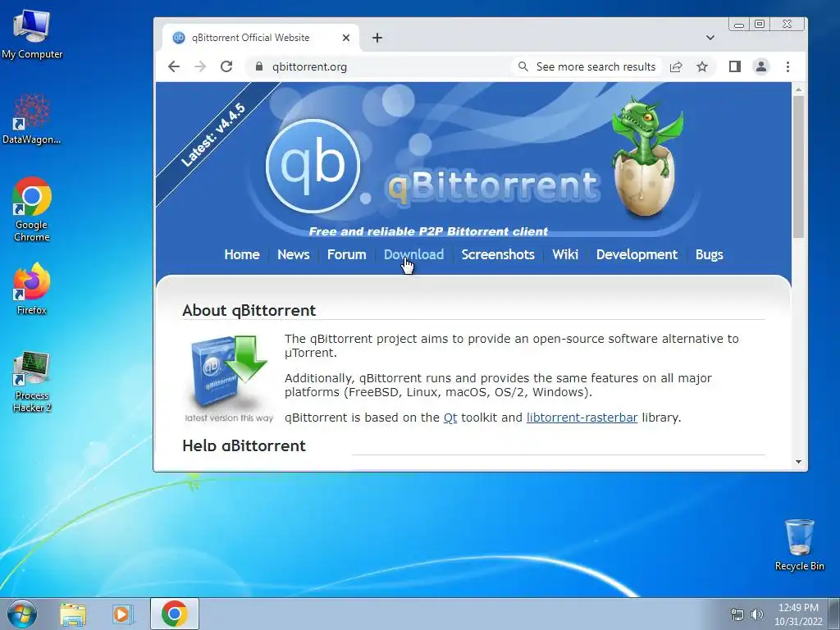840x630 pixels.
Task: Share this page using the share icon
Action: point(676,66)
